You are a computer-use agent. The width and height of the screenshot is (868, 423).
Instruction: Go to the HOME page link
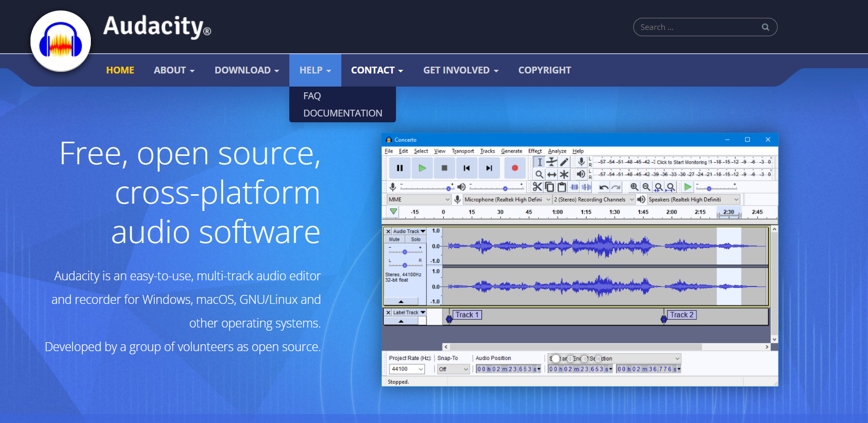coord(120,70)
